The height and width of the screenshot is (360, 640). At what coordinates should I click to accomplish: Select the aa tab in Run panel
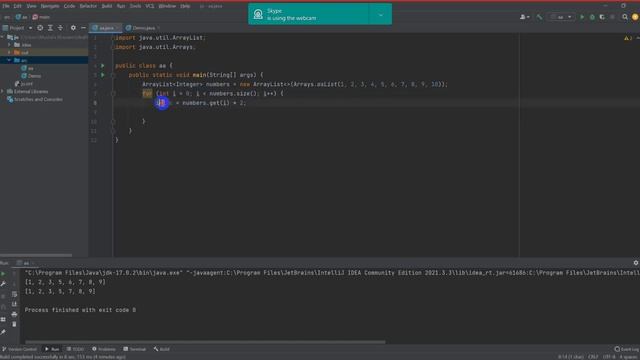point(26,263)
